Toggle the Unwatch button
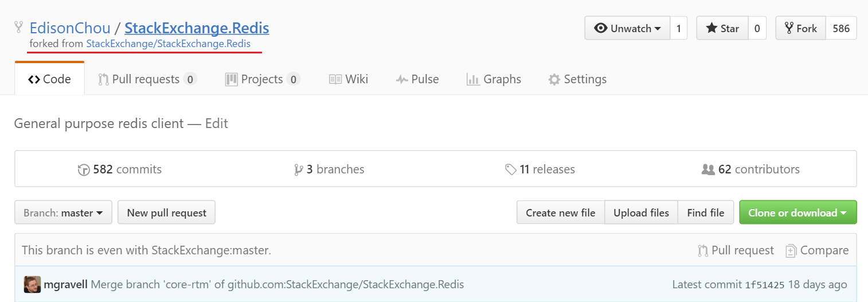This screenshot has height=302, width=868. coord(627,28)
